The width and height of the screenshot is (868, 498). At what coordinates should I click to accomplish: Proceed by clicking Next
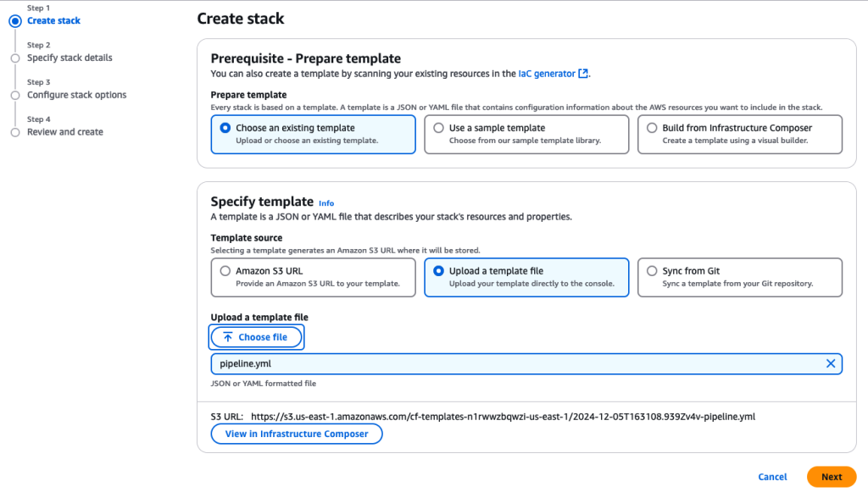coord(831,477)
